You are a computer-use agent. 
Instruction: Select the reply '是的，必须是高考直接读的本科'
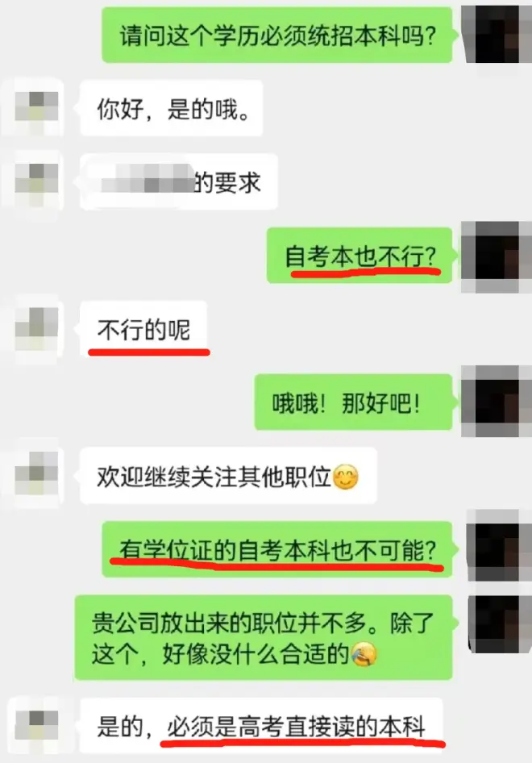coord(262,726)
